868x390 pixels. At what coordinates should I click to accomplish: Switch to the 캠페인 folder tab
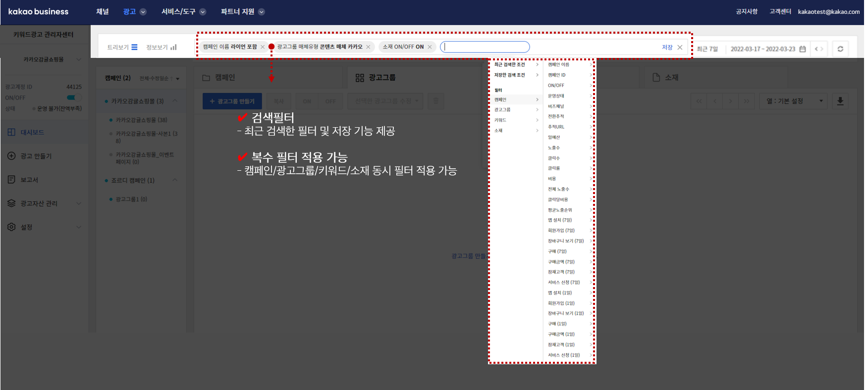[219, 78]
